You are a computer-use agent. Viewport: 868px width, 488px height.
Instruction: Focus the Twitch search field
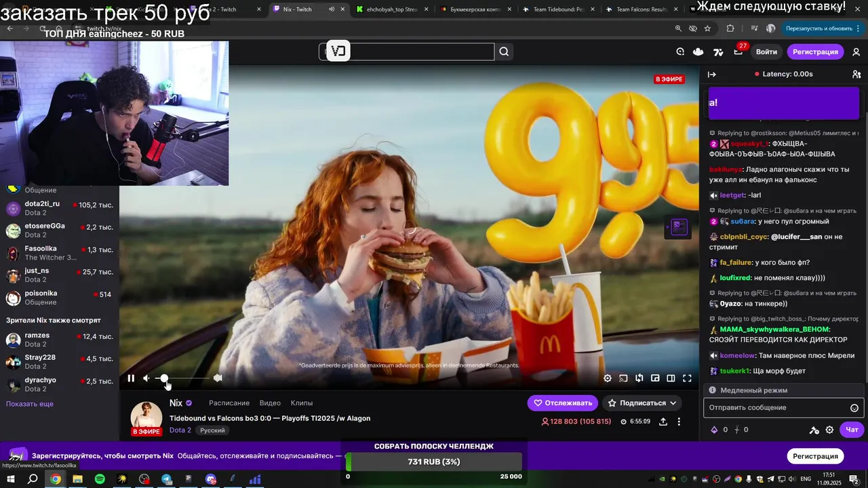[407, 52]
